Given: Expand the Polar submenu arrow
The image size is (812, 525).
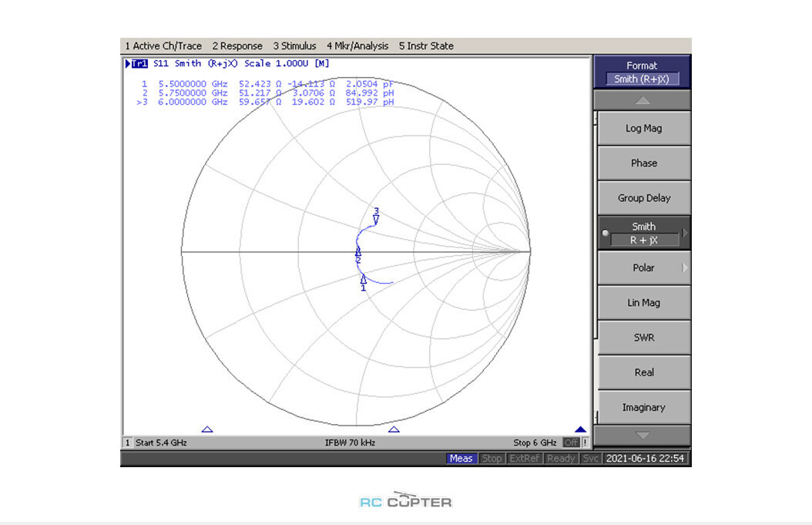Looking at the screenshot, I should [x=685, y=268].
